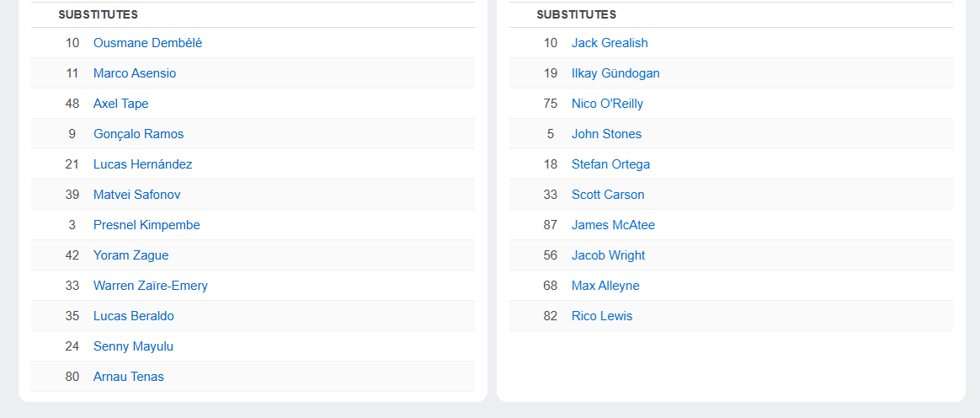
Task: Open the Max Alleyne link
Action: click(605, 286)
